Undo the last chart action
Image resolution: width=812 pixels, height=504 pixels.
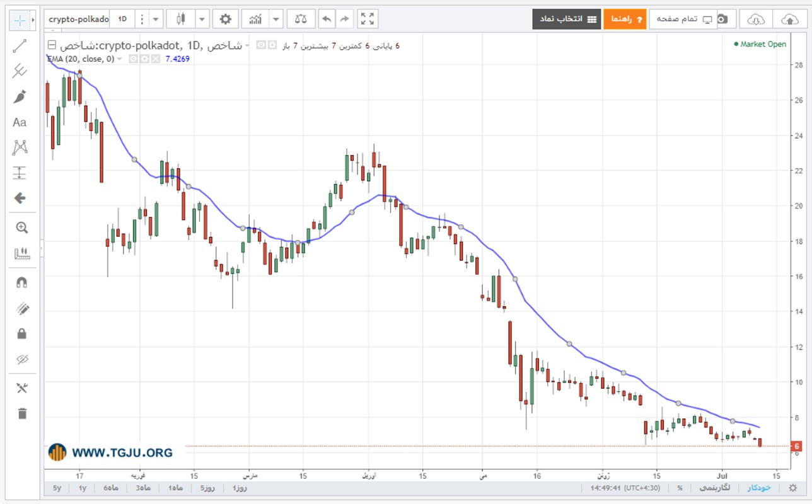point(327,19)
